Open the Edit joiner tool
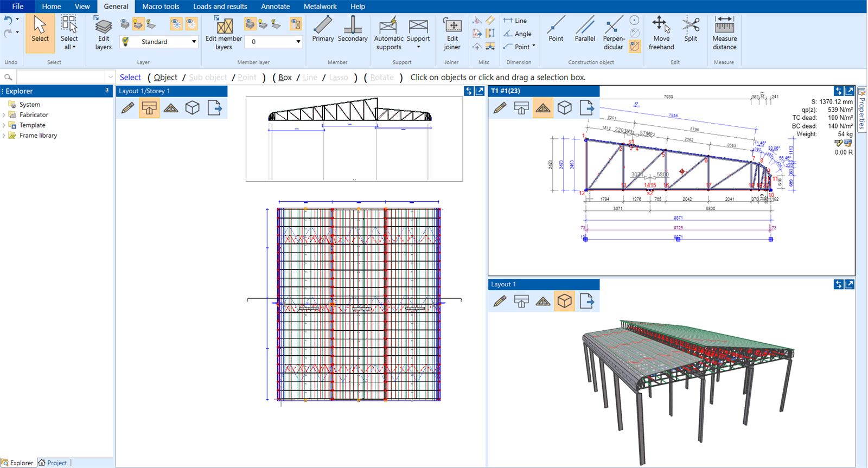The width and height of the screenshot is (868, 468). tap(452, 33)
